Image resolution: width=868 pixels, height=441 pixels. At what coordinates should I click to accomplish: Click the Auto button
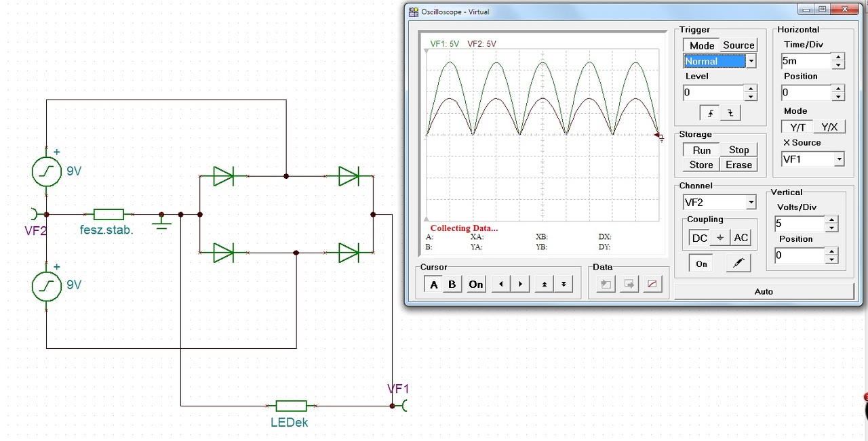point(764,291)
